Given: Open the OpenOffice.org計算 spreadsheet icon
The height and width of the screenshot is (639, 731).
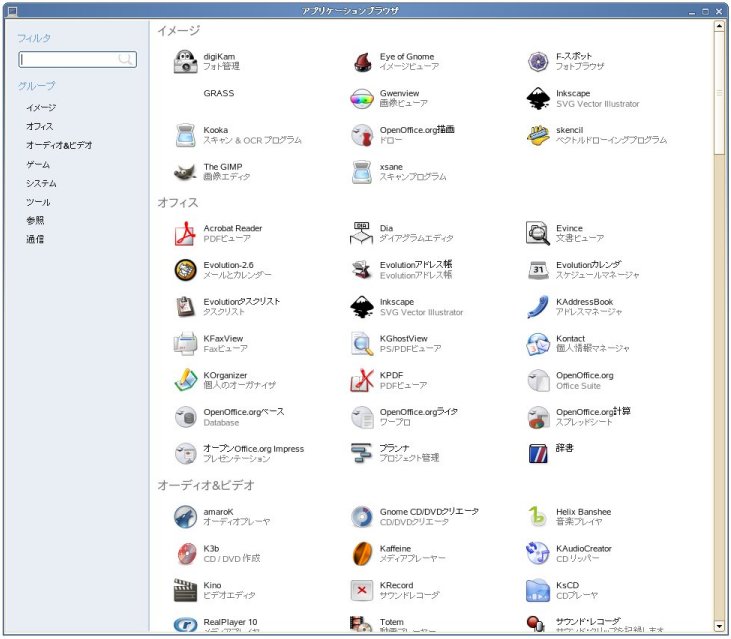Looking at the screenshot, I should (x=538, y=417).
